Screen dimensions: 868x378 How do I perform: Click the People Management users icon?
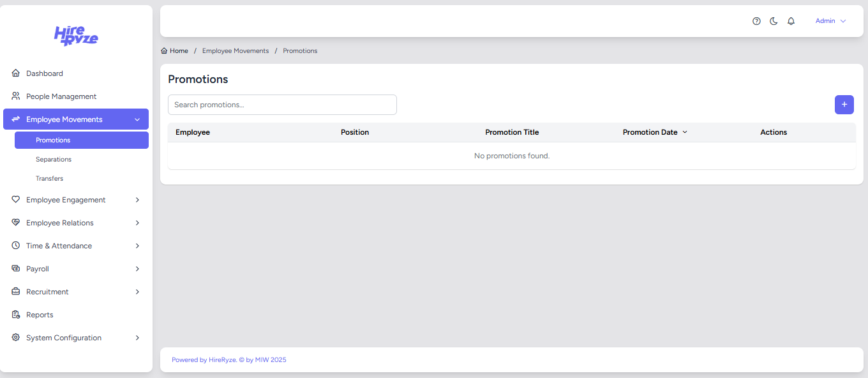[x=16, y=96]
